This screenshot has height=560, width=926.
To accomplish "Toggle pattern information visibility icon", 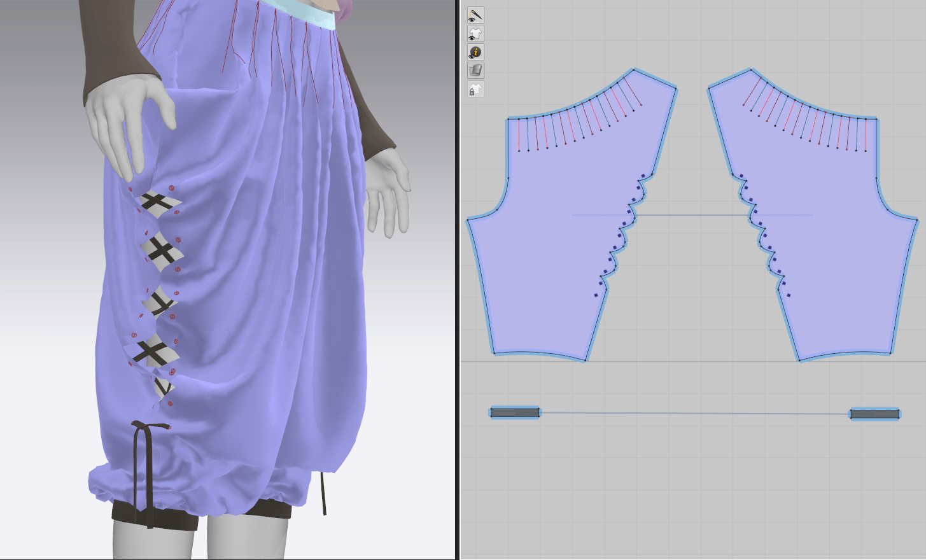I will [x=475, y=52].
